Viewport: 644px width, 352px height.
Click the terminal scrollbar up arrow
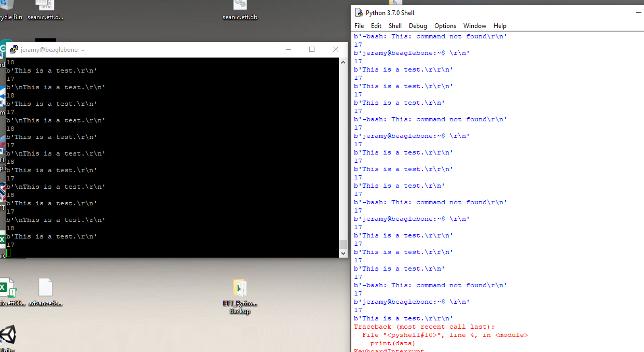(x=343, y=62)
